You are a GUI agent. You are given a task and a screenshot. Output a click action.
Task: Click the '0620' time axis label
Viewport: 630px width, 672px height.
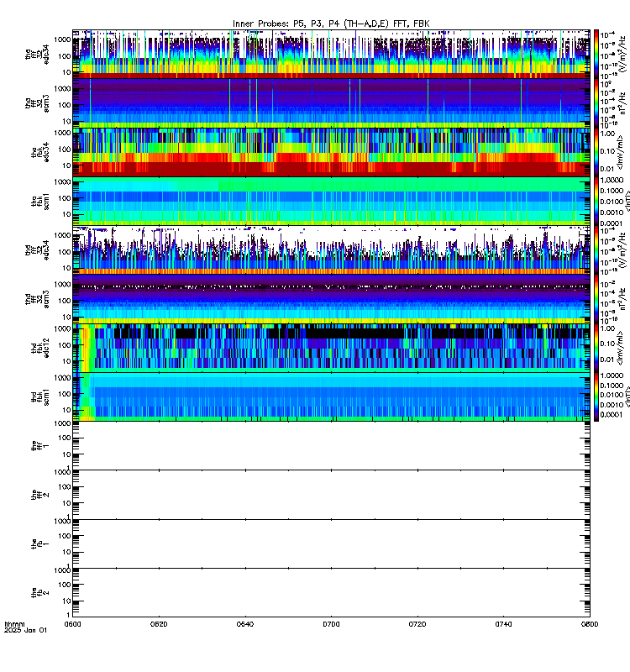coord(159,624)
